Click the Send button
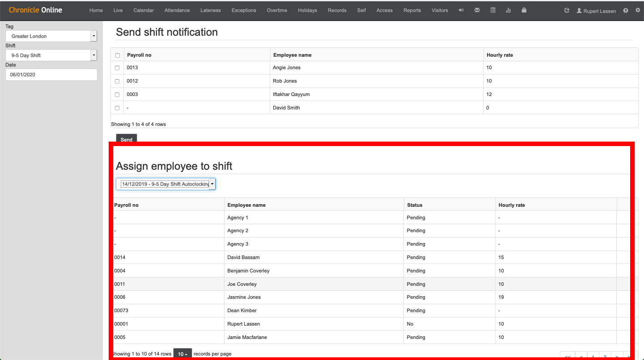The width and height of the screenshot is (644, 360). (x=127, y=139)
